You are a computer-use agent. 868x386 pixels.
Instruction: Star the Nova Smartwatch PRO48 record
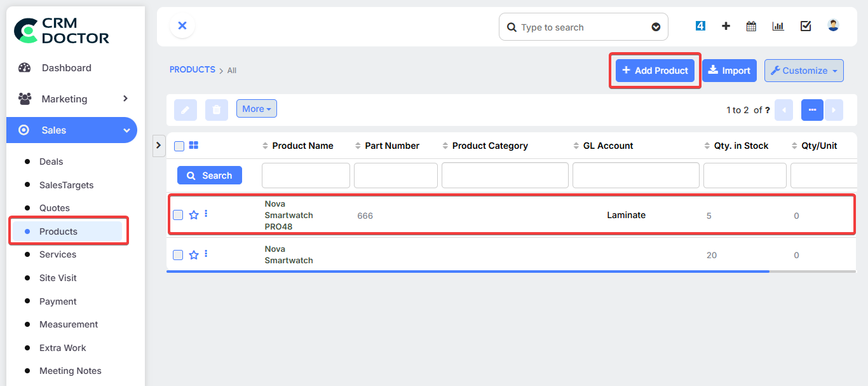[194, 215]
